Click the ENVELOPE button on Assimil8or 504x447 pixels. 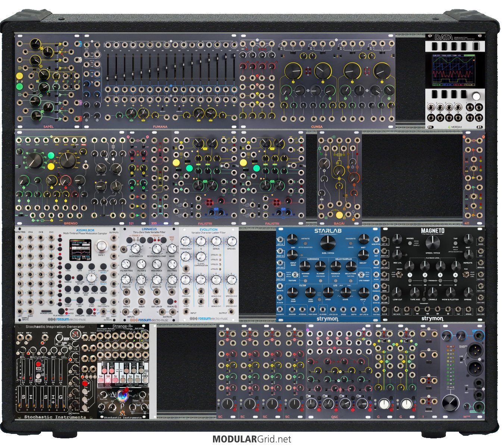80,311
